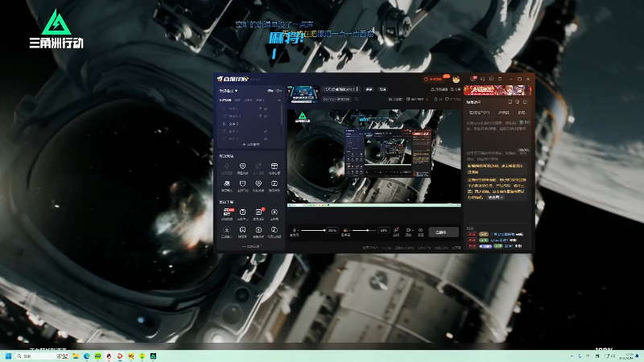Open the user avatar in title bar
Image resolution: width=644 pixels, height=362 pixels.
click(456, 79)
